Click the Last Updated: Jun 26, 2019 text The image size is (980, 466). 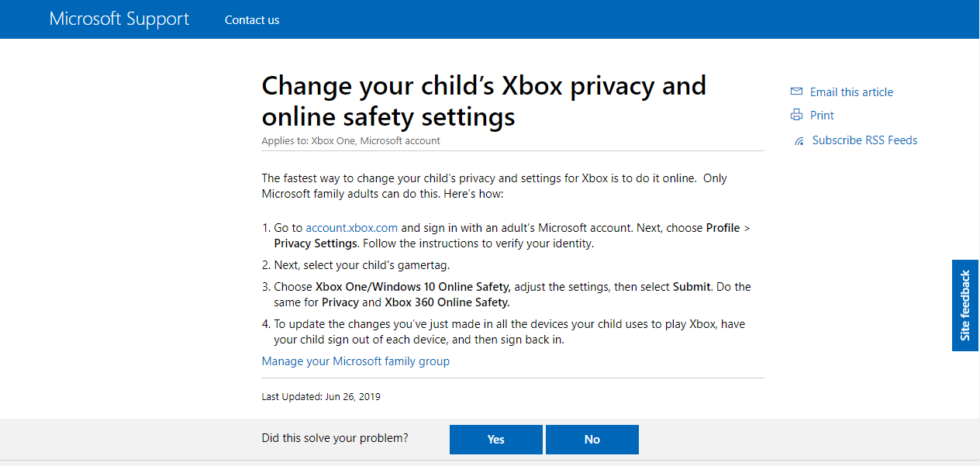(321, 397)
